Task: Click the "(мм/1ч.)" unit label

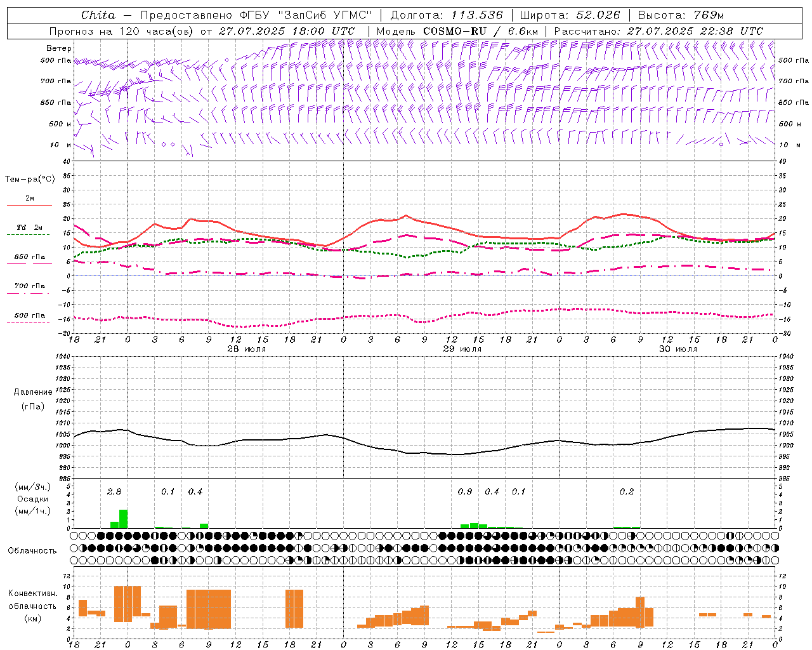Action: coord(32,511)
